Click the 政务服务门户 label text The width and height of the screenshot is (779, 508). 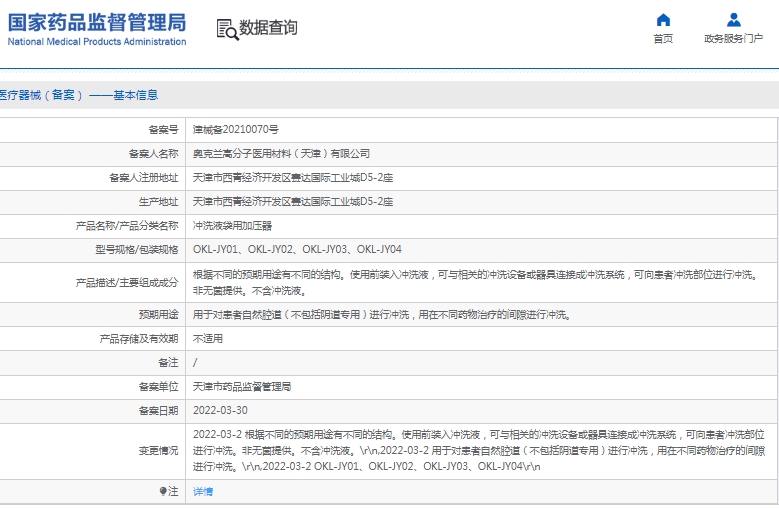(733, 38)
